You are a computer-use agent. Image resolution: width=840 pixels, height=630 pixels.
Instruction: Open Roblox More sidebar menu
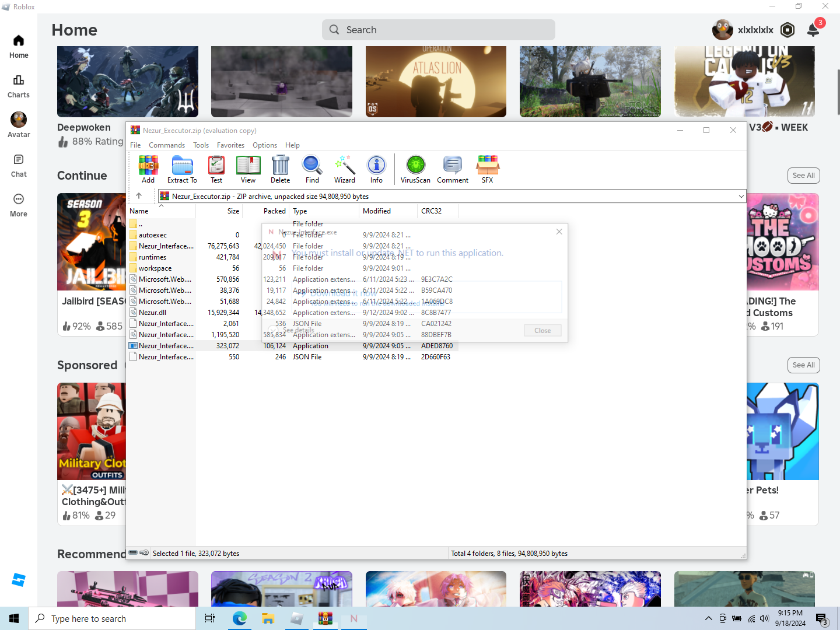click(x=19, y=205)
